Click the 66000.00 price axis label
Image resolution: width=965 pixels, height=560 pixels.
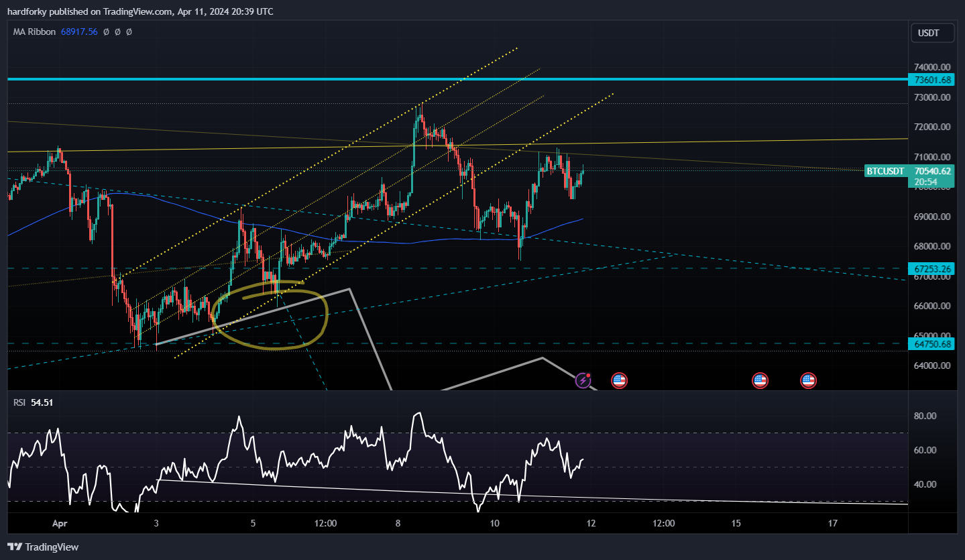[x=932, y=306]
